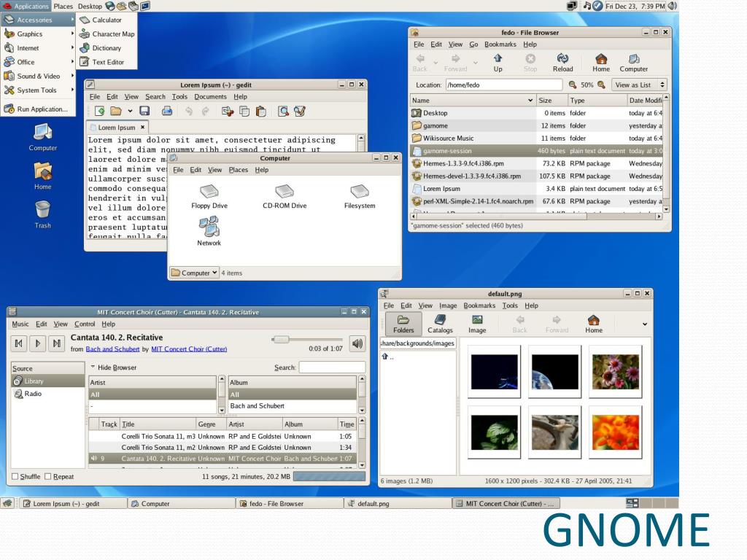Screen dimensions: 747x560
Task: Click Computer in the File Browser toolbar
Action: (x=634, y=63)
